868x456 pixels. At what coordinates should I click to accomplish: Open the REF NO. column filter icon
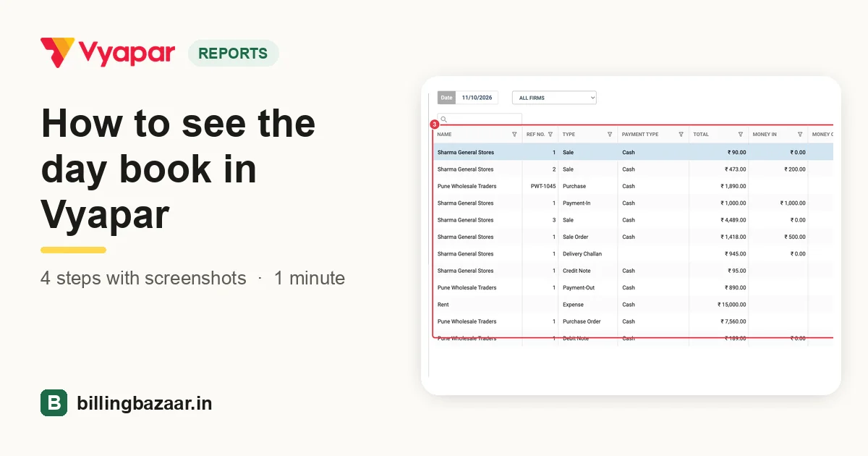[x=550, y=135]
